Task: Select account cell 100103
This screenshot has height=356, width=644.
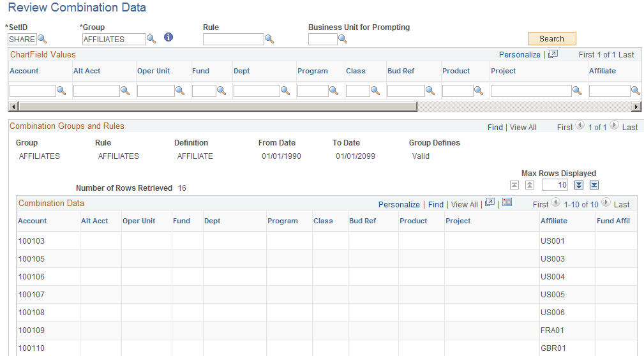Action: tap(32, 241)
